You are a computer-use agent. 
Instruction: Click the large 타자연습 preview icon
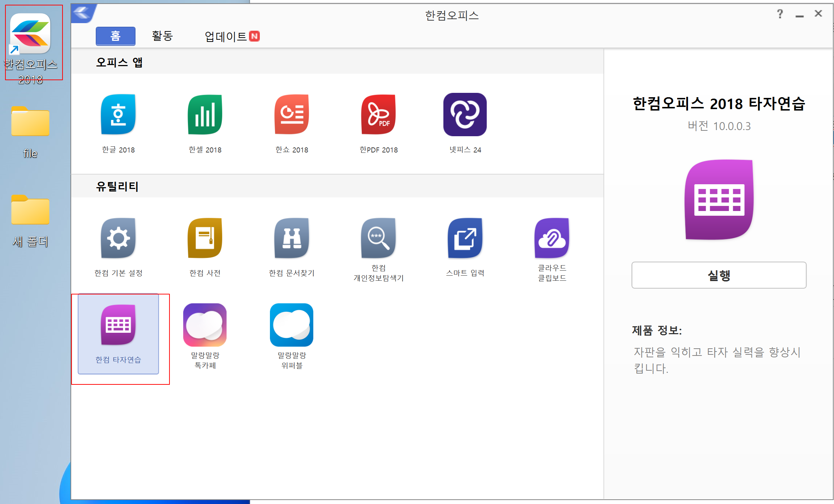click(719, 199)
